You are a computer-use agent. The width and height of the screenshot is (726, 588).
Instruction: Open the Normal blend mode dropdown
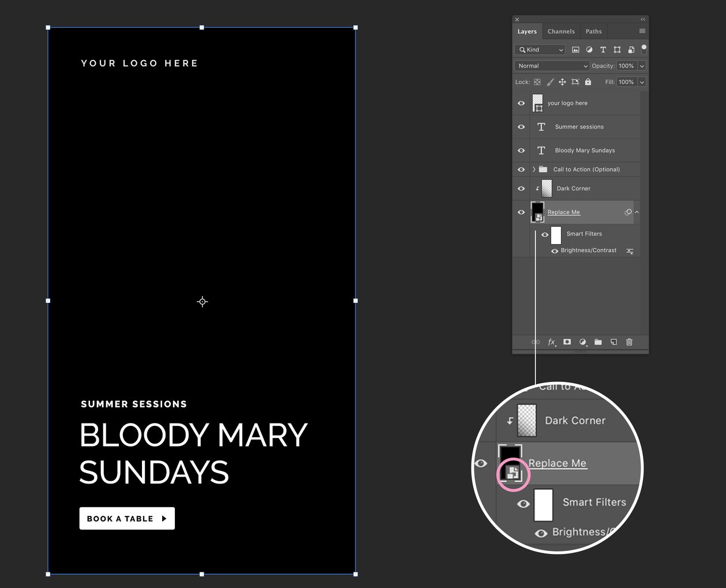click(551, 66)
